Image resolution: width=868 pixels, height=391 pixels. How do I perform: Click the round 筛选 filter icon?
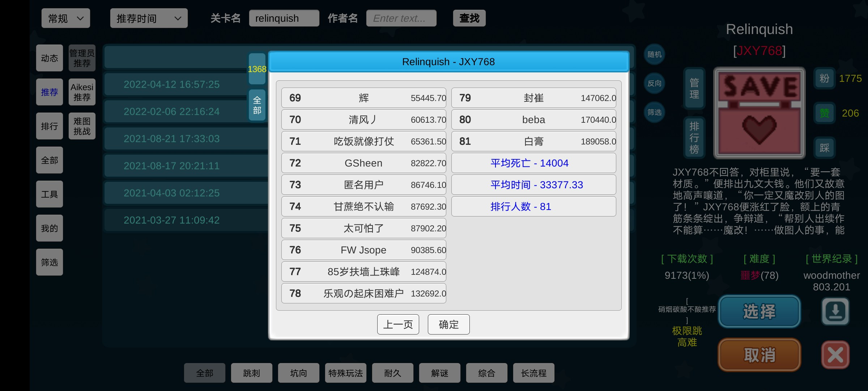[x=654, y=112]
